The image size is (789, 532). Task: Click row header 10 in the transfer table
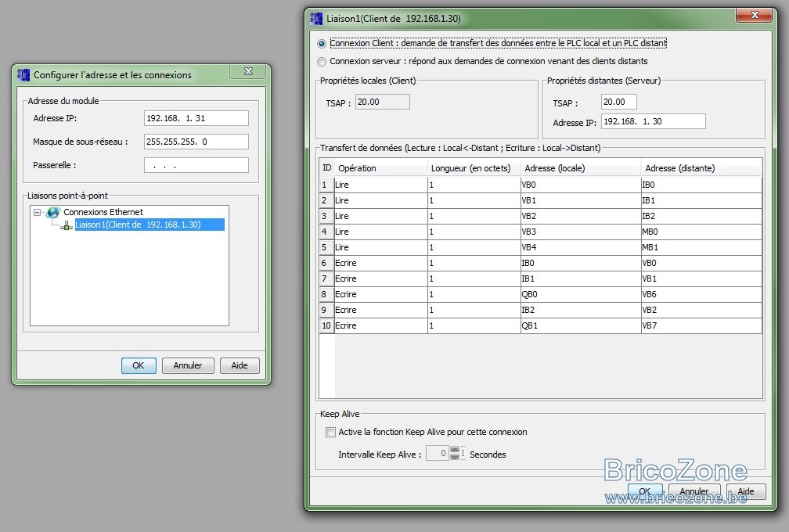327,325
